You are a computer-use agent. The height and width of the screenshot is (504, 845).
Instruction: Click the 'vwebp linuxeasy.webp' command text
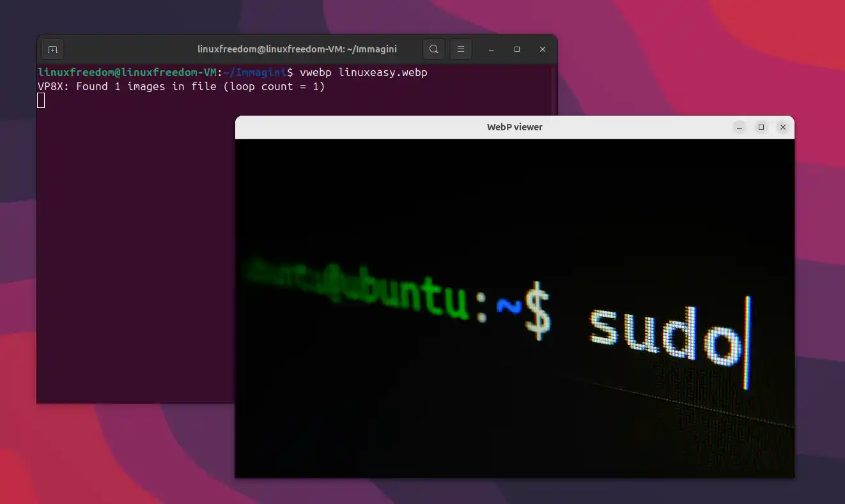(x=364, y=73)
